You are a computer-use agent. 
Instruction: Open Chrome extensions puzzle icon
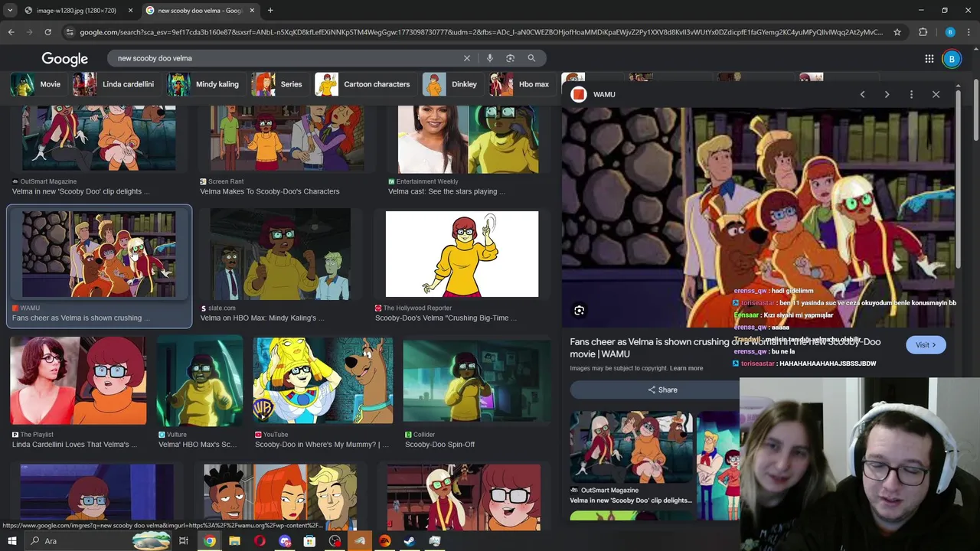[923, 32]
